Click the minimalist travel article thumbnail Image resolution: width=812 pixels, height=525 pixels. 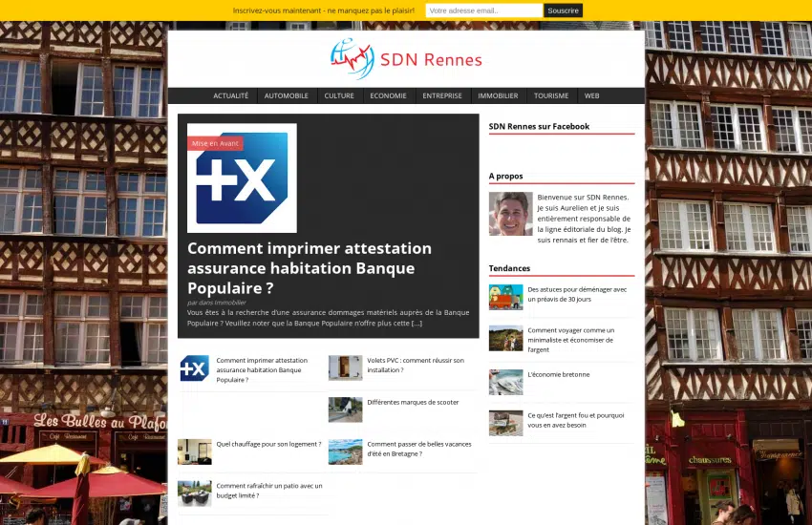(505, 339)
